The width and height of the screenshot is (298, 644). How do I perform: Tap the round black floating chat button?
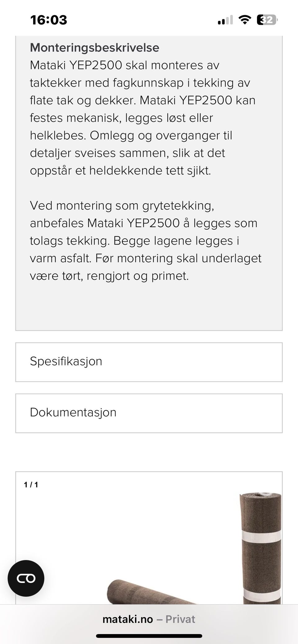[x=26, y=578]
